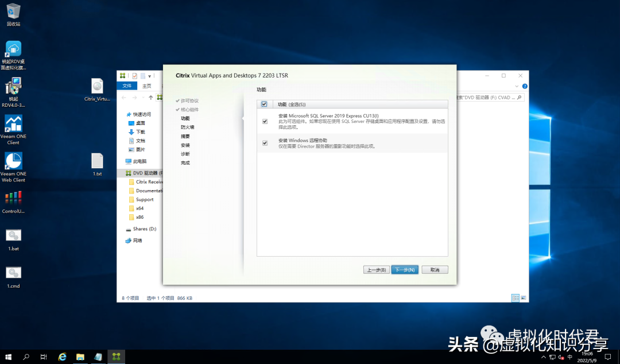Switch to Citrix installer taskbar icon
This screenshot has height=364, width=620.
click(x=116, y=357)
